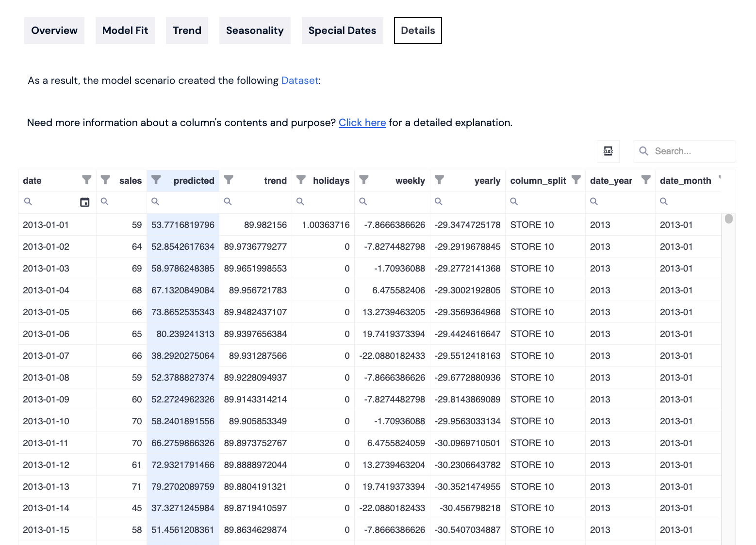The width and height of the screenshot is (756, 545).
Task: Open the date_year filter dropdown
Action: [x=646, y=180]
